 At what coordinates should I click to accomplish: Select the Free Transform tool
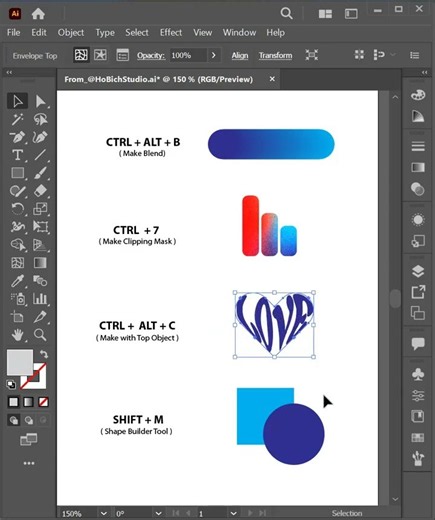point(40,227)
